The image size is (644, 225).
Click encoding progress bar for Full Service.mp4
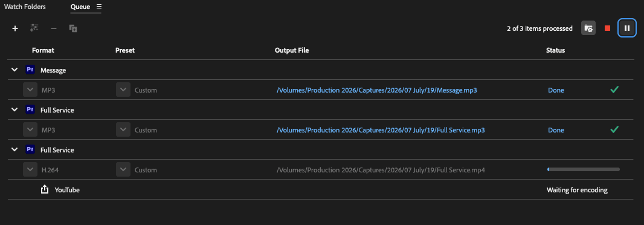584,169
